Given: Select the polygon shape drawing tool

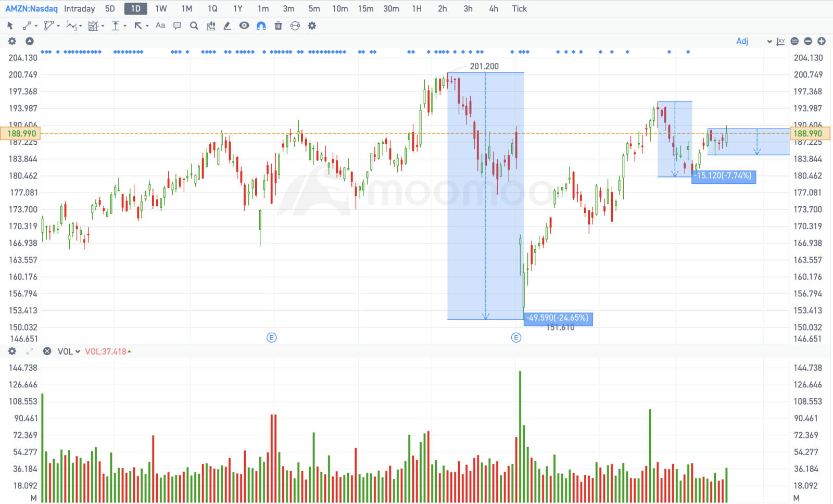Looking at the screenshot, I should click(49, 26).
